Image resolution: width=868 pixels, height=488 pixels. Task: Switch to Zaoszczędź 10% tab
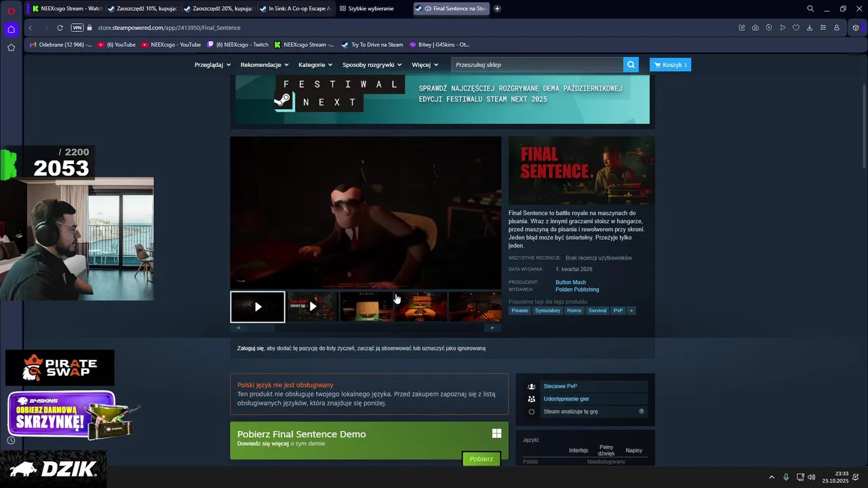[x=142, y=9]
